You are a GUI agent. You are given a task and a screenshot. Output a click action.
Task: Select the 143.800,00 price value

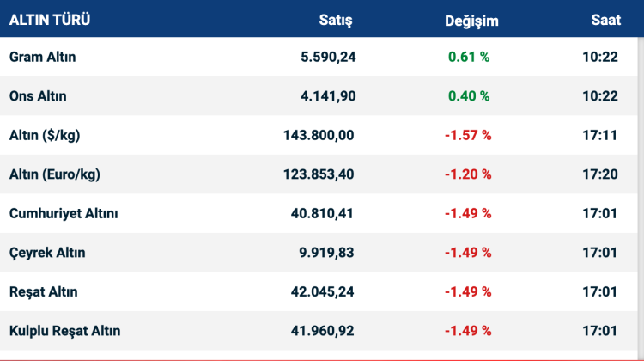(319, 135)
